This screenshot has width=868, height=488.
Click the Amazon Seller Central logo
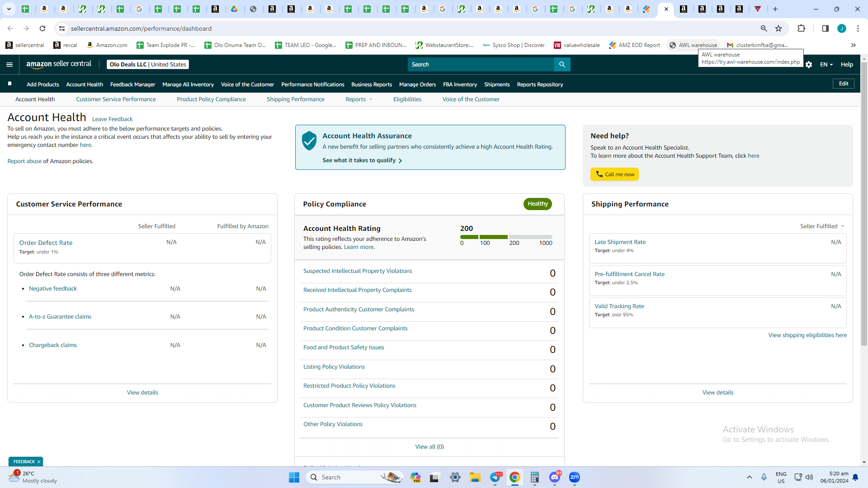(59, 64)
